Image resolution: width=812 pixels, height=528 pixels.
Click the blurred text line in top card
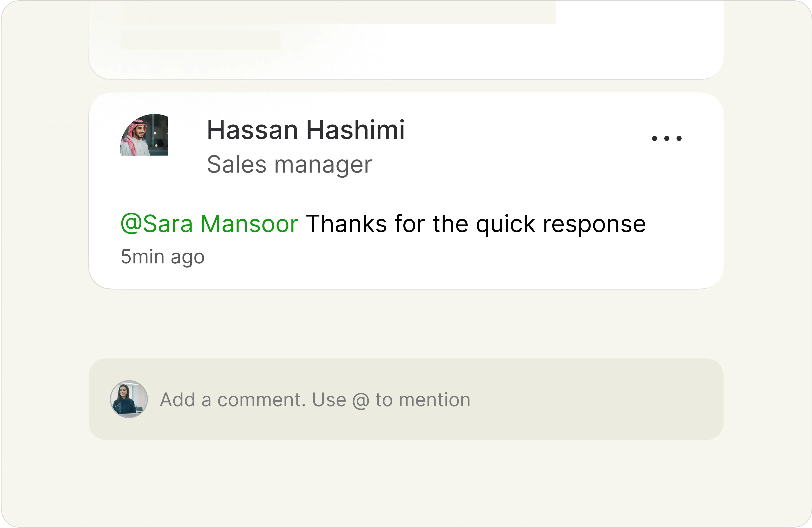200,40
